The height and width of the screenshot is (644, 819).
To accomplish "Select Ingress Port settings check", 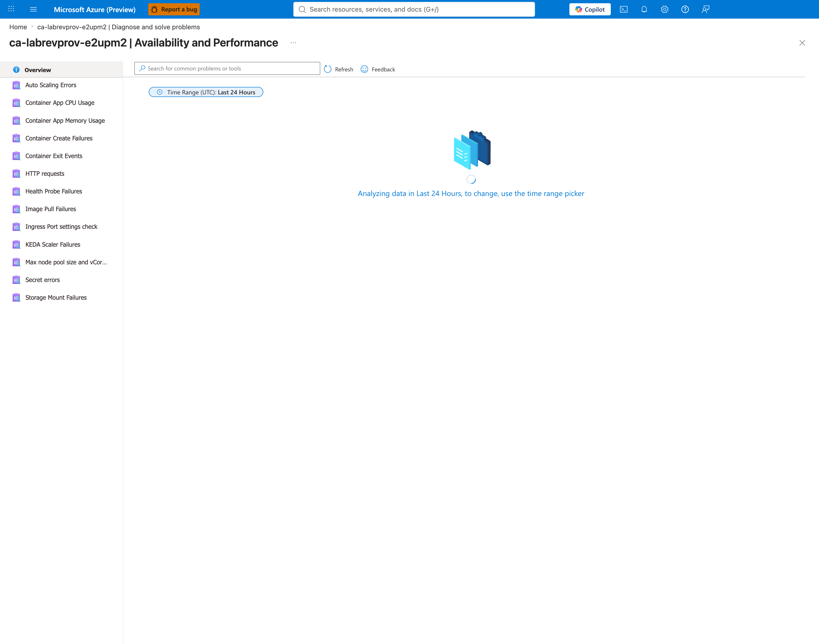I will [61, 227].
